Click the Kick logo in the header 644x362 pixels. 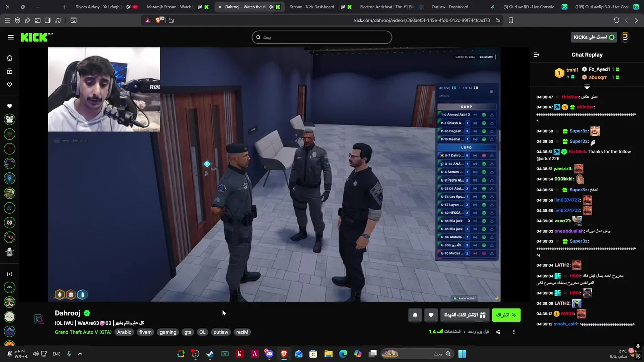pos(36,37)
